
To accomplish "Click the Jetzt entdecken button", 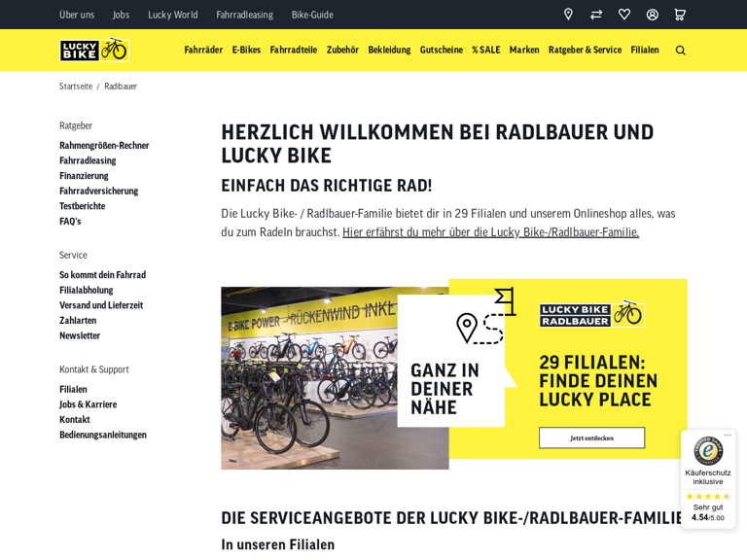I will (x=591, y=437).
